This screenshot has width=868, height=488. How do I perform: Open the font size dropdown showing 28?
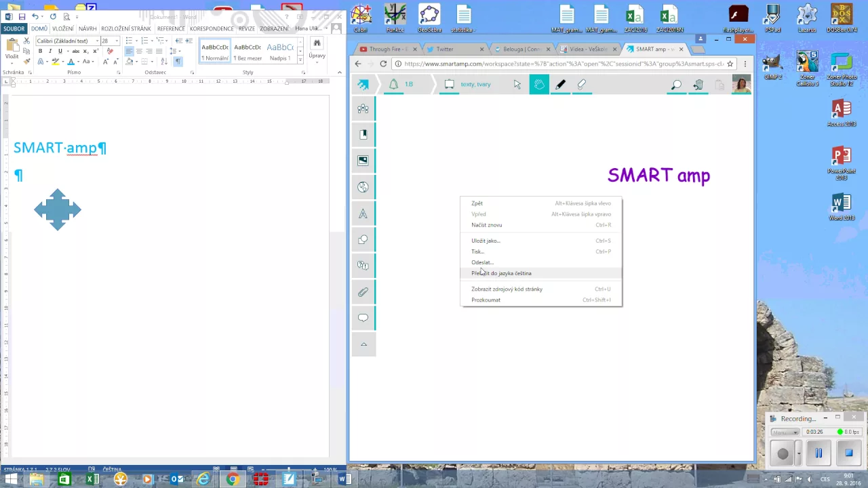coord(116,41)
